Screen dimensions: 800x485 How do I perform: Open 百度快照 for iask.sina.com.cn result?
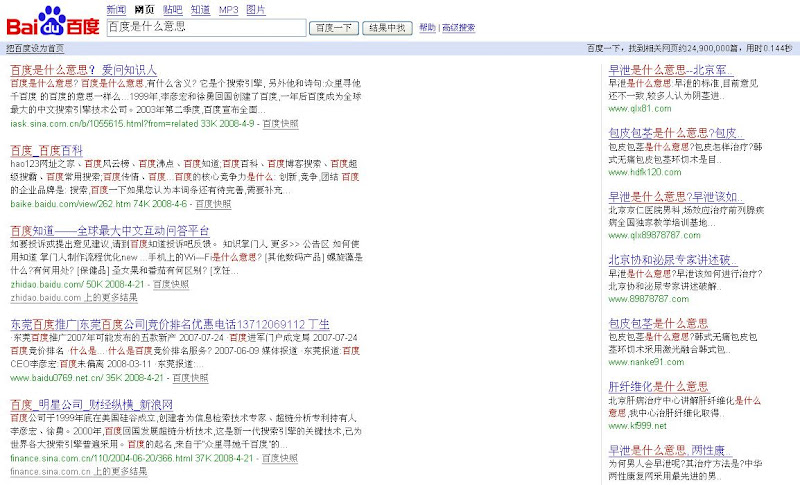(281, 123)
